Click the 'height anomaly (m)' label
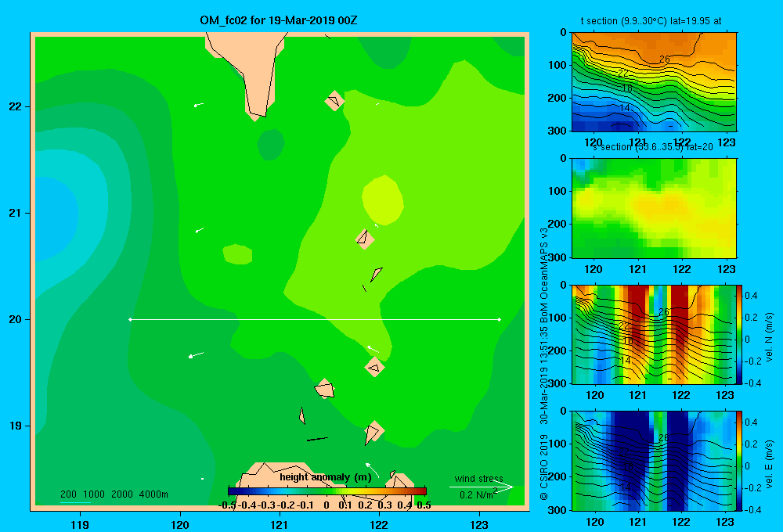 tap(326, 477)
